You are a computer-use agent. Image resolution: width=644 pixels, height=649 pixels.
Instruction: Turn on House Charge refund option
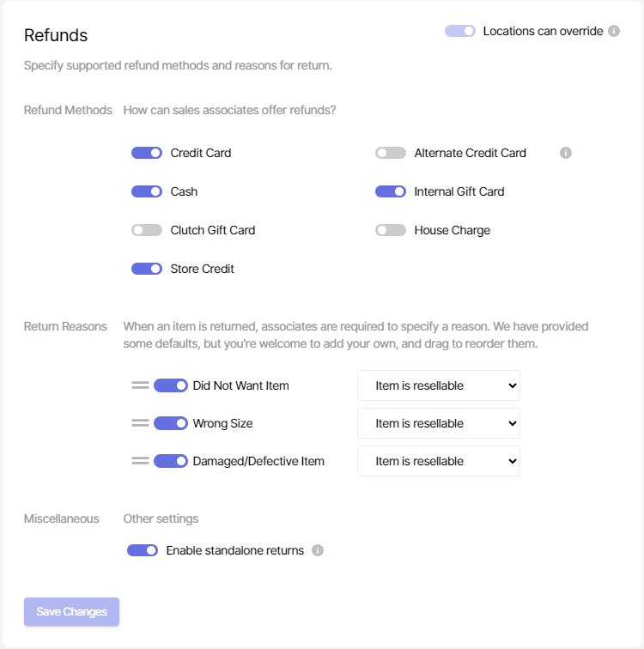point(391,230)
